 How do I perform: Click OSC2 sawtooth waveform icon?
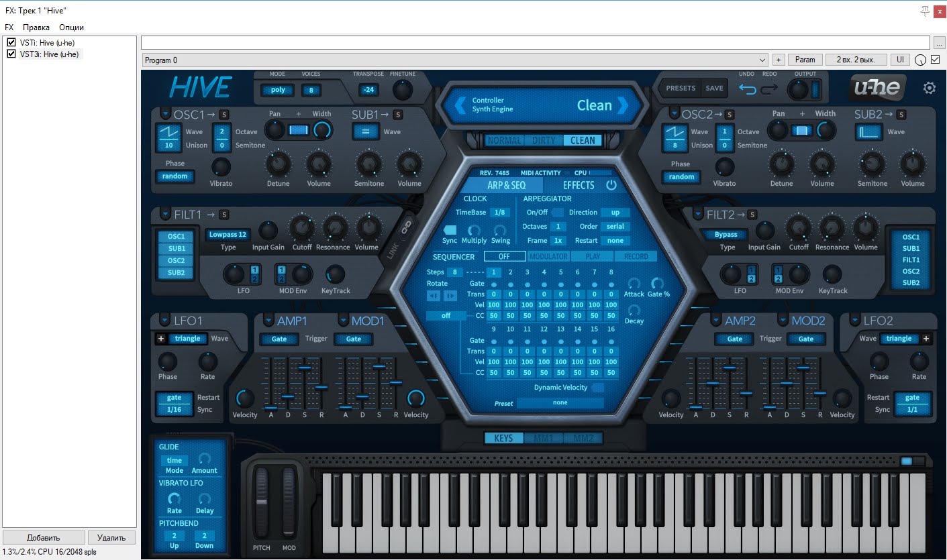[674, 131]
